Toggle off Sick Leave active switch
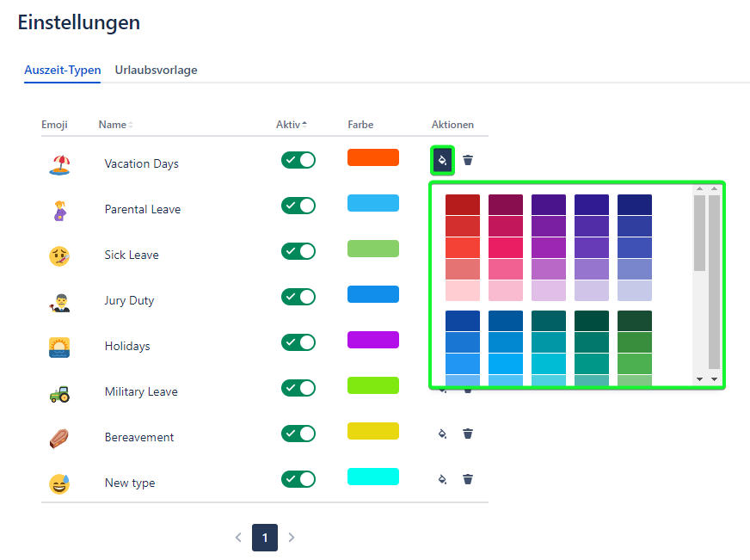 coord(298,251)
